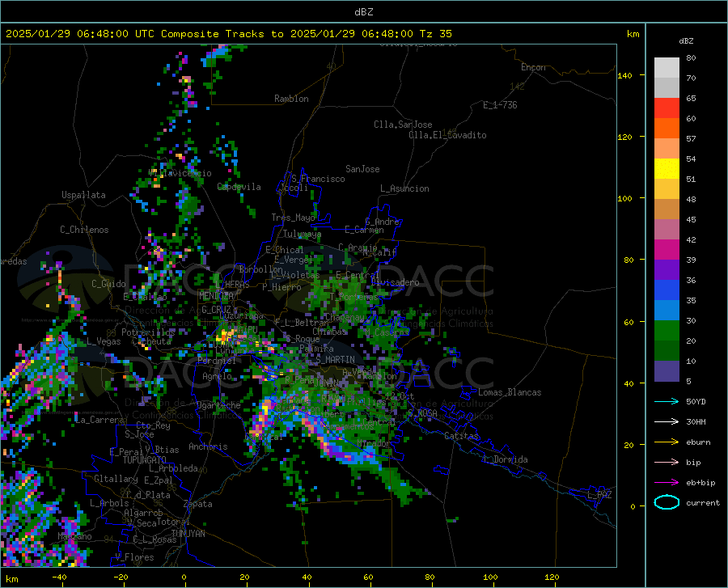This screenshot has height=588, width=728.
Task: Click the gray 70 dBZ color swatch
Action: click(667, 87)
